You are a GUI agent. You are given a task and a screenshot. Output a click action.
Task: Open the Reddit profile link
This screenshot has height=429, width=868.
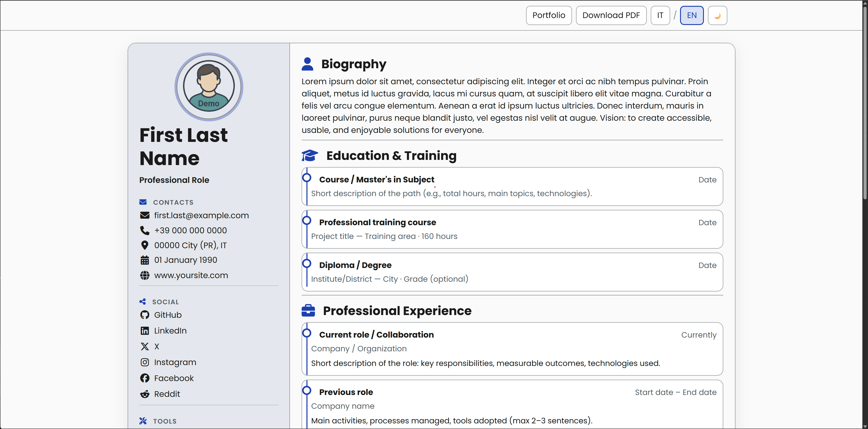coord(167,394)
